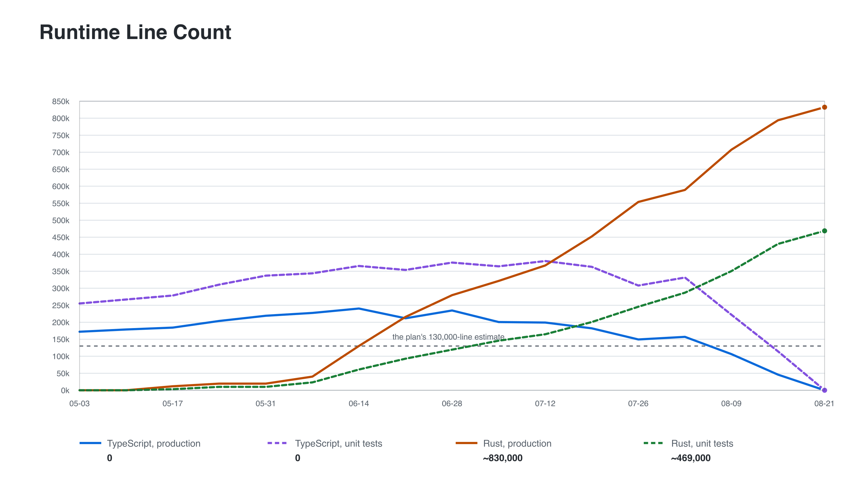The height and width of the screenshot is (477, 868).
Task: Click the 600k y-axis label
Action: [61, 186]
